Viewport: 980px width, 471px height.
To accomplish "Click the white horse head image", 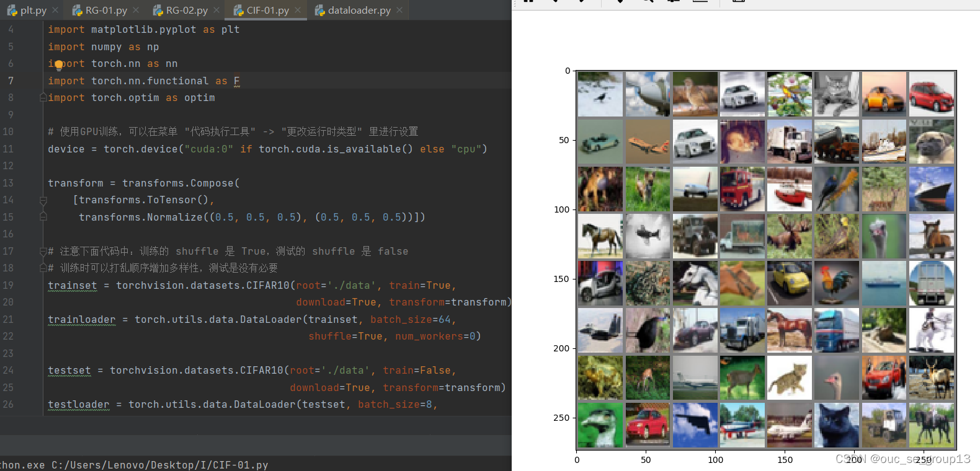I will (695, 283).
